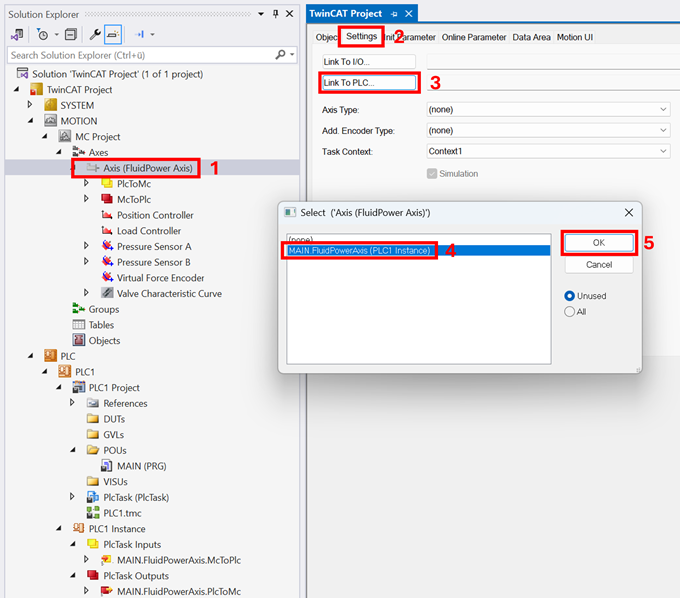Click the Search Solution Explorer input field
Screen dimensions: 680x598
point(142,55)
